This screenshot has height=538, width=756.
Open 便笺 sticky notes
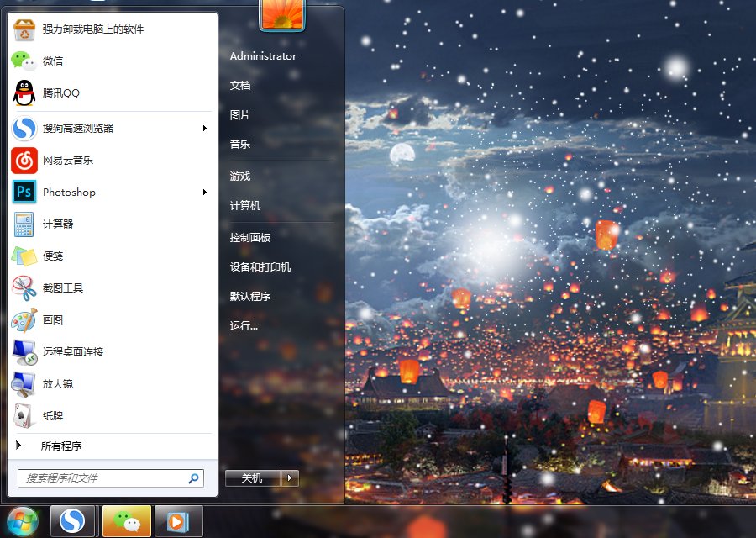(52, 256)
